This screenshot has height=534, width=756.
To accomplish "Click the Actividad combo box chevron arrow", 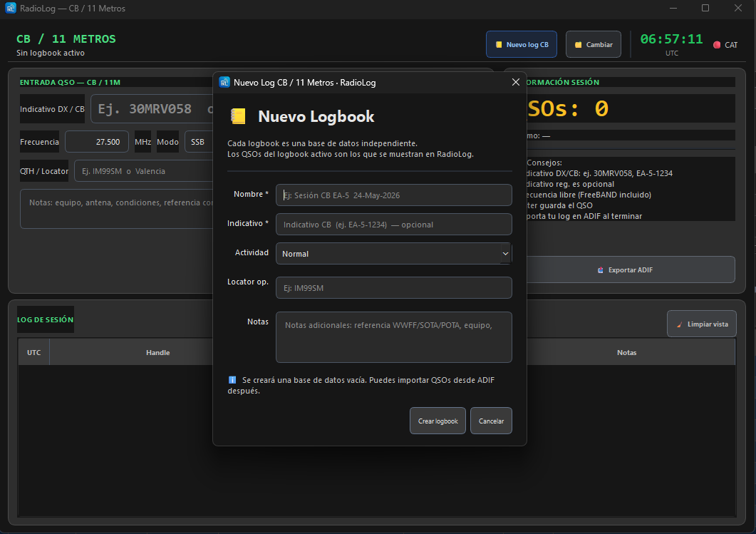I will coord(505,254).
